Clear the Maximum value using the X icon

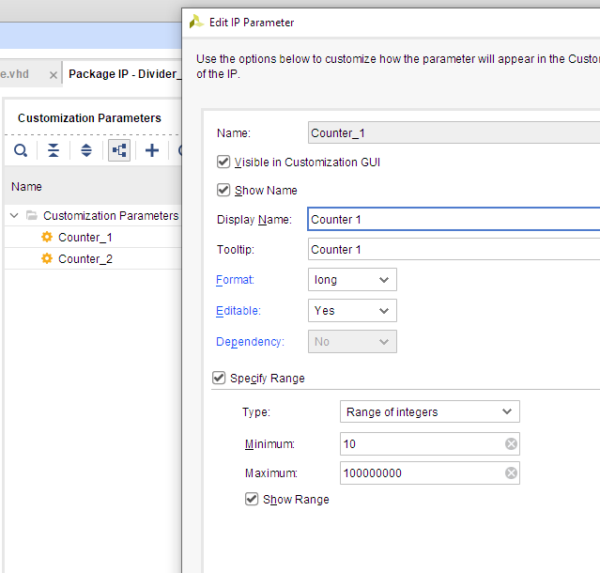click(x=511, y=474)
